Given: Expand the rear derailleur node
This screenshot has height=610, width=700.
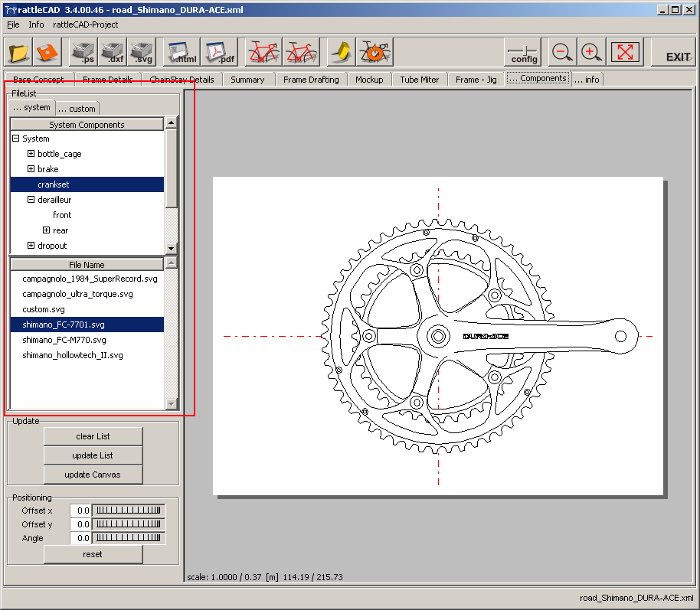Looking at the screenshot, I should click(x=46, y=230).
